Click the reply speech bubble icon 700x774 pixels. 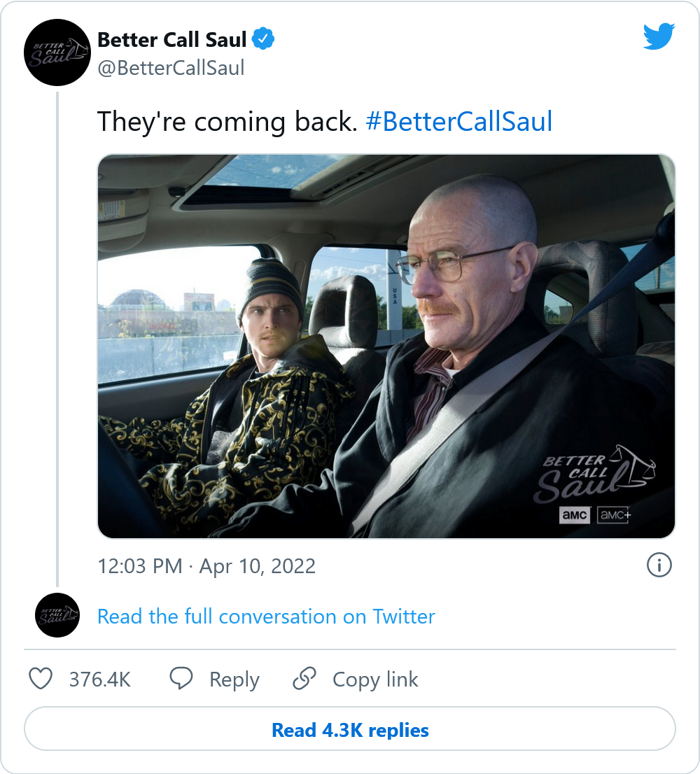point(182,679)
